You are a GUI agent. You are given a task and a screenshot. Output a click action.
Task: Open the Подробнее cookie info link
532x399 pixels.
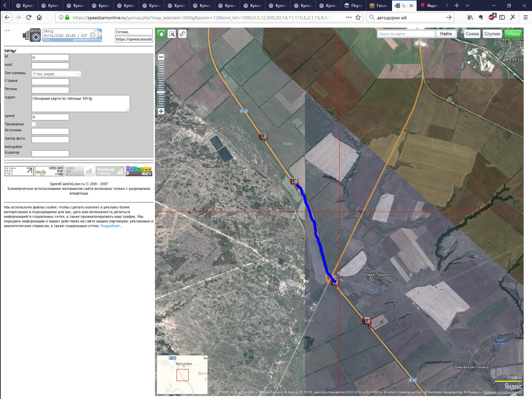click(x=111, y=226)
